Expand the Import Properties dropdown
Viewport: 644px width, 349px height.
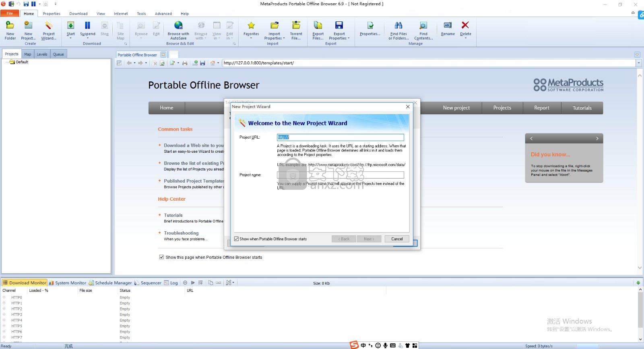point(284,38)
